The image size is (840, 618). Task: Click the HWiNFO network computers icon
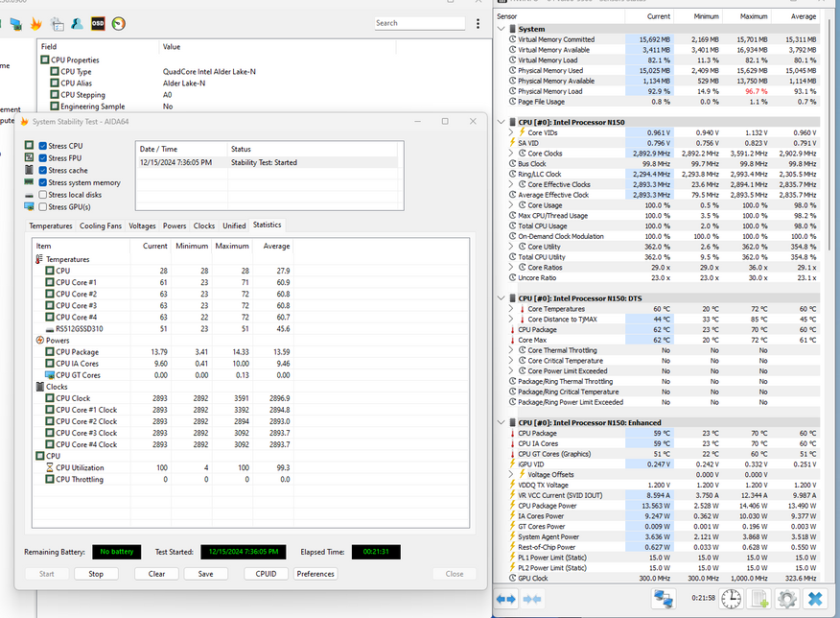663,598
